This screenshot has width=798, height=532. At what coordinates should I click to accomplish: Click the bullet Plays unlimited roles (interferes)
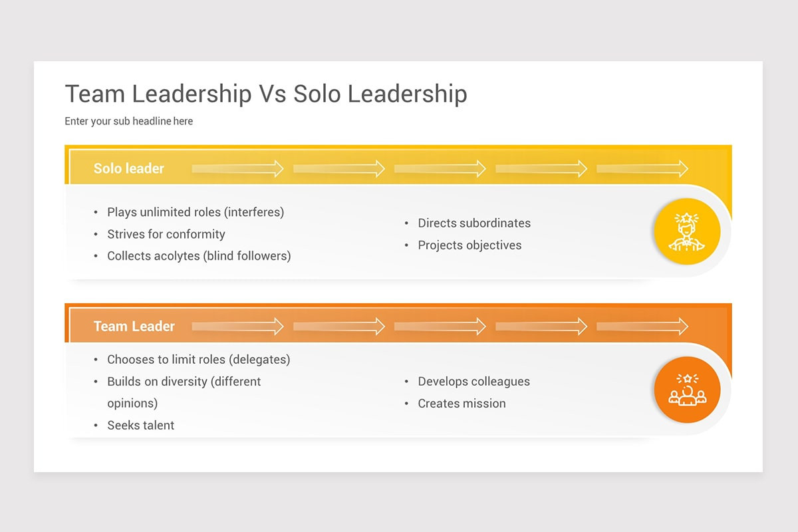[x=196, y=212]
